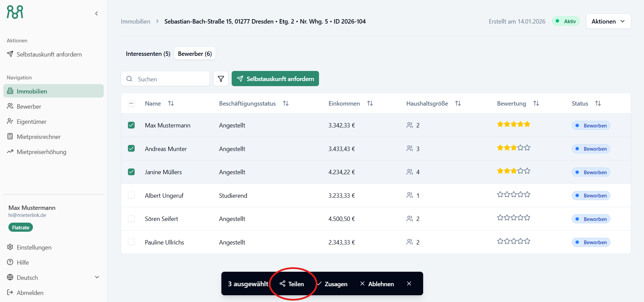The width and height of the screenshot is (644, 302).
Task: Sort the table by Name column
Action: (171, 104)
